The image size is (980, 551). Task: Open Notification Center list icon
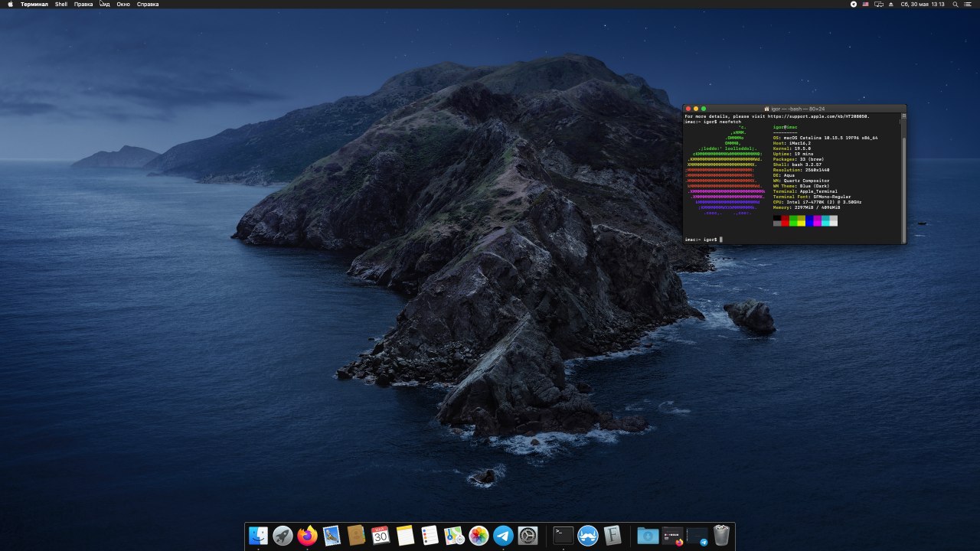[968, 4]
